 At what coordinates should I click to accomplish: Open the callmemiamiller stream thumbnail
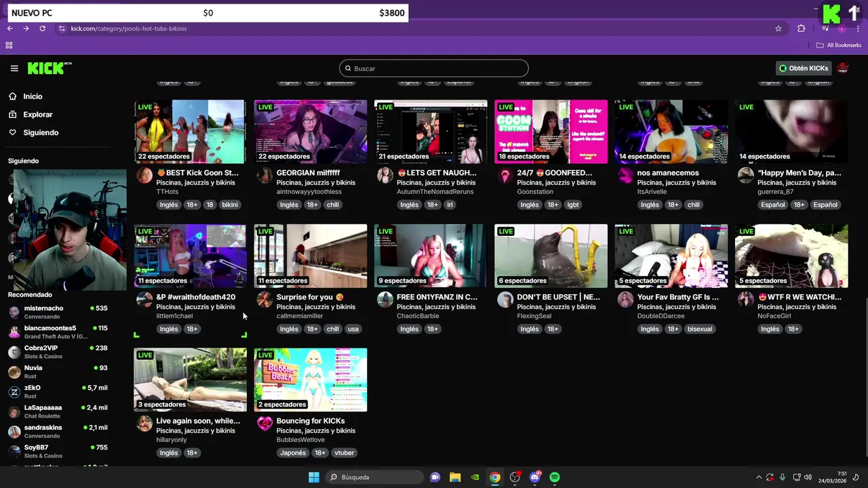(311, 256)
